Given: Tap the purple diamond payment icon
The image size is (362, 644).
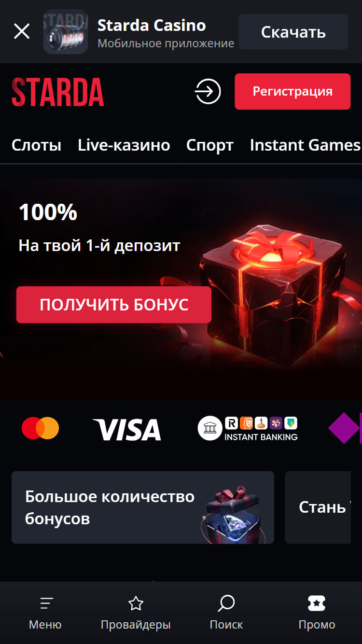Looking at the screenshot, I should click(x=345, y=428).
